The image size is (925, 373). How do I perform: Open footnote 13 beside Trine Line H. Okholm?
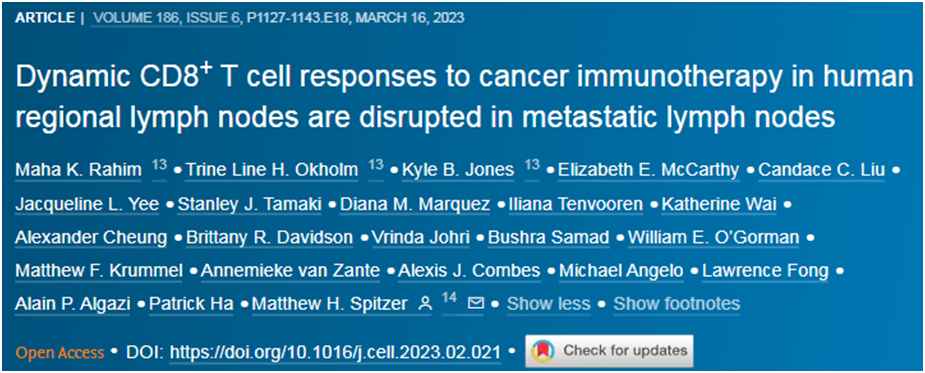pyautogui.click(x=376, y=166)
